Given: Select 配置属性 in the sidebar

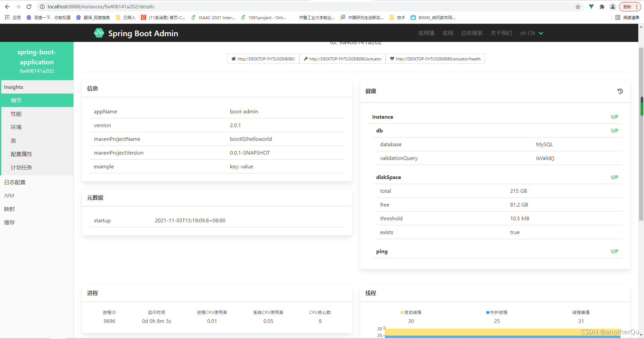Looking at the screenshot, I should pyautogui.click(x=37, y=154).
